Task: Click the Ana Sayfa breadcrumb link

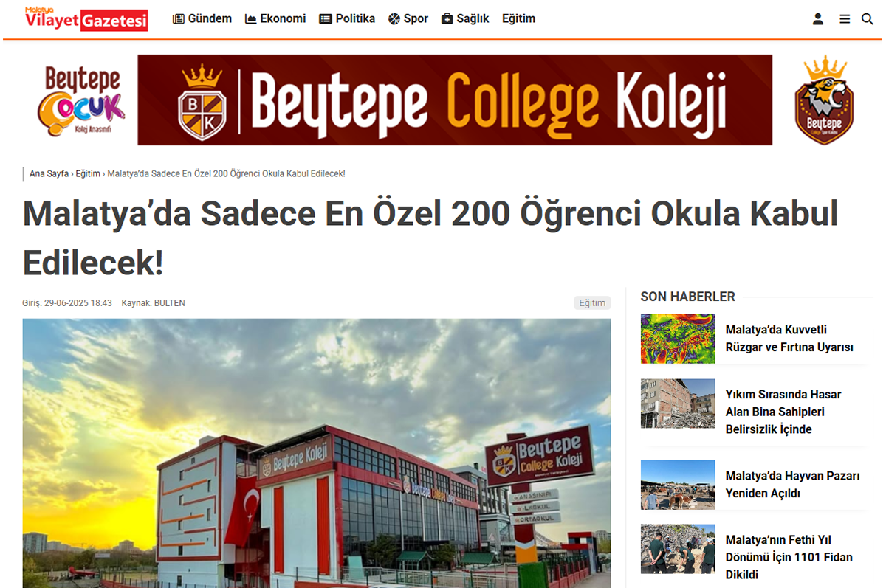Action: [x=49, y=174]
